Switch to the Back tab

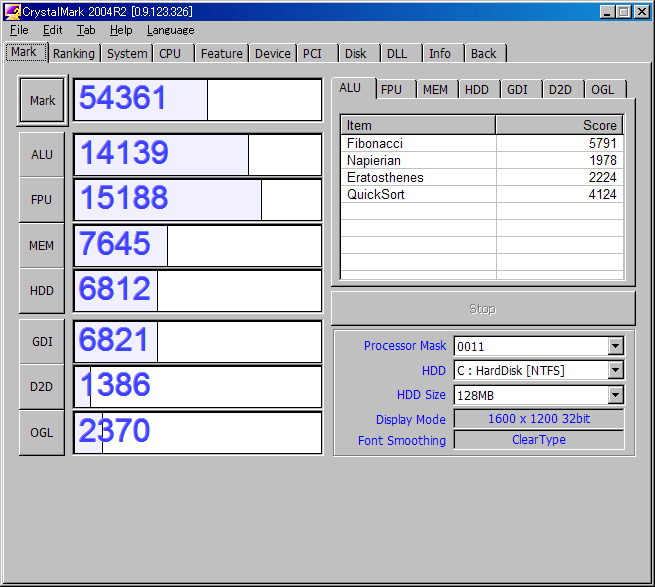[485, 53]
